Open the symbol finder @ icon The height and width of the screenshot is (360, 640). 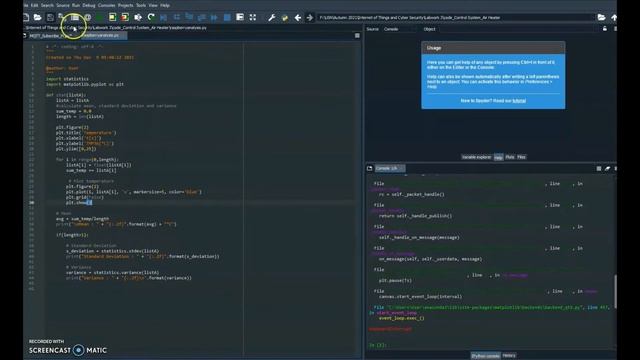pos(87,18)
